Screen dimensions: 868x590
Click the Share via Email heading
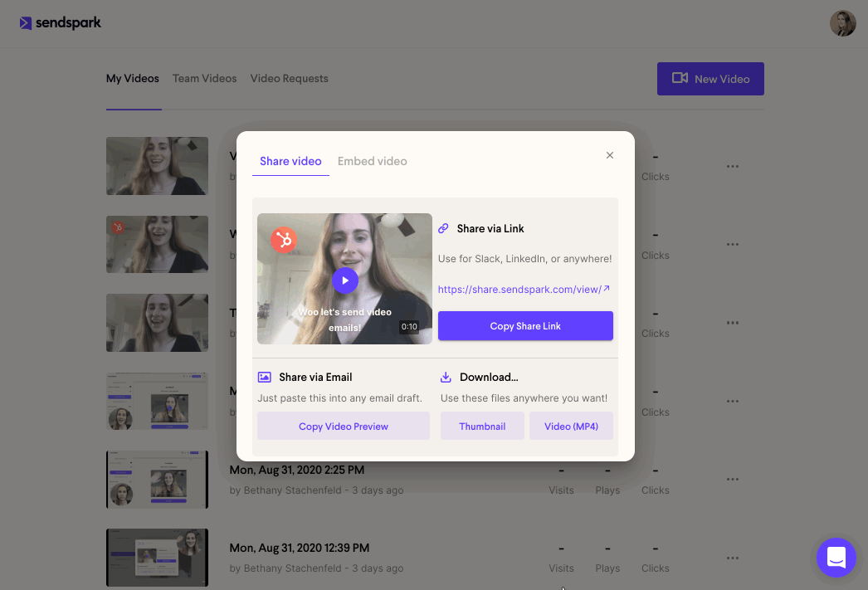pos(315,378)
